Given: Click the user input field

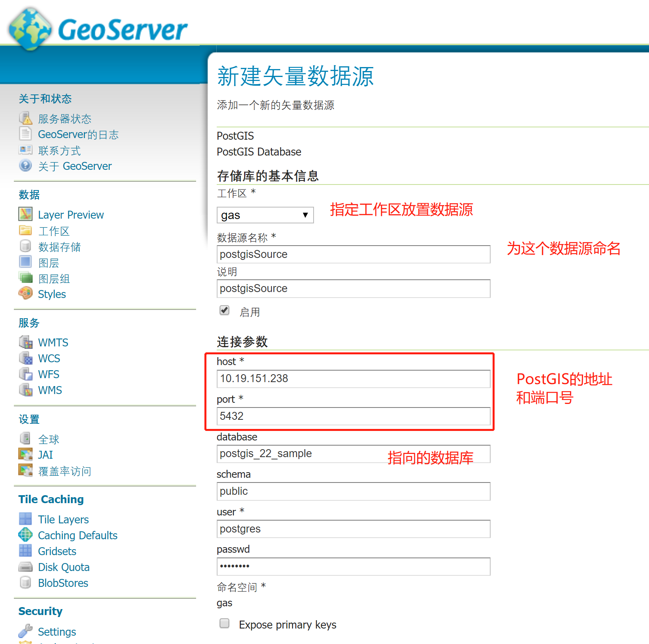Looking at the screenshot, I should pos(354,529).
